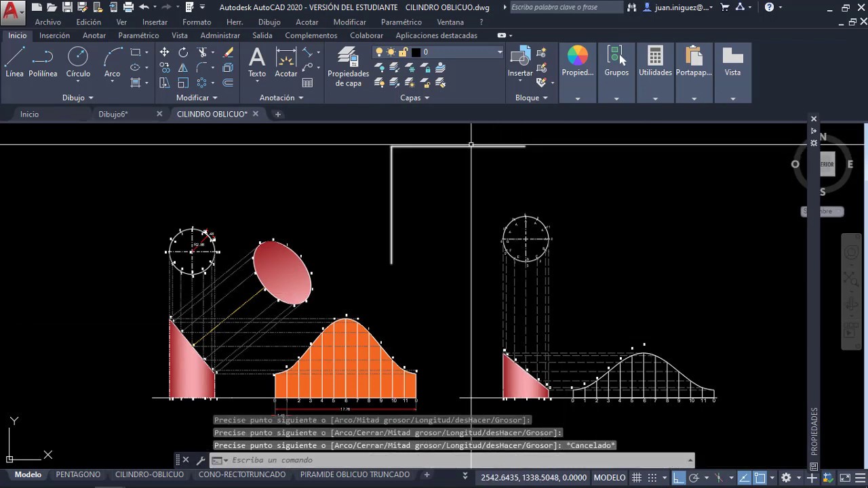Click the Trim (Recortar) scissors icon

(202, 52)
